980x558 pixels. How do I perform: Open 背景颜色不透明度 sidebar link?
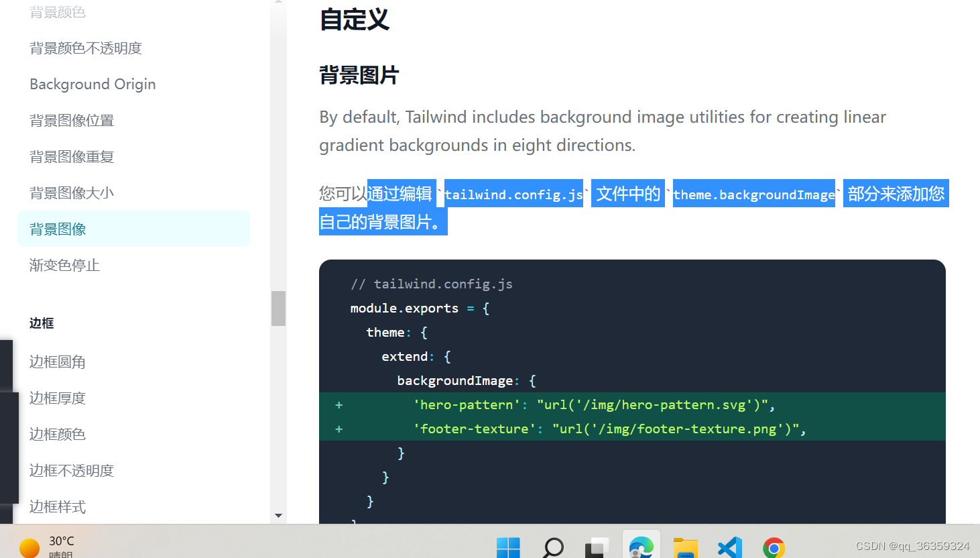86,48
